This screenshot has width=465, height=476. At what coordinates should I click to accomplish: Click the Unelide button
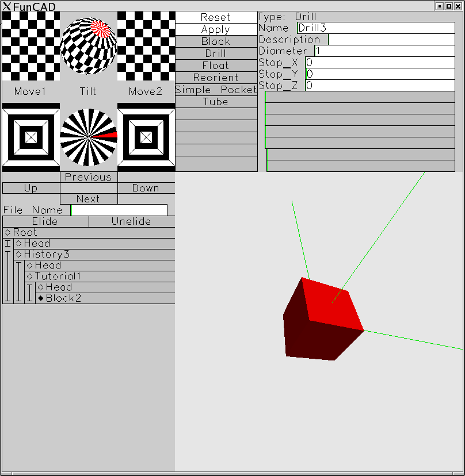[132, 221]
